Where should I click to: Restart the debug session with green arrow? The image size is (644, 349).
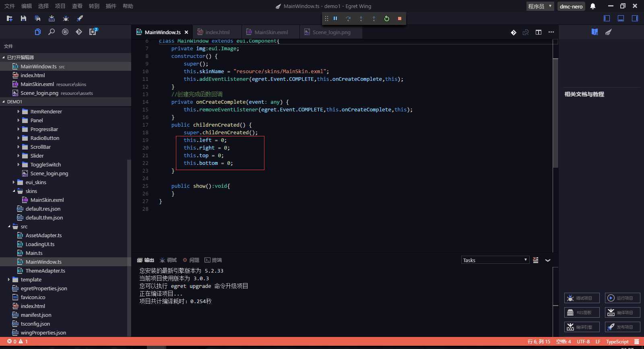pos(387,18)
